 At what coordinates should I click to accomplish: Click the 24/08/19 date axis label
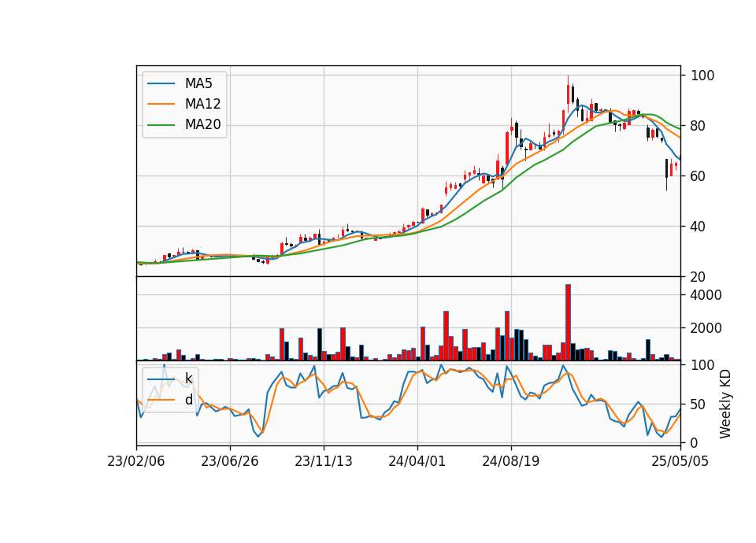[x=511, y=462]
